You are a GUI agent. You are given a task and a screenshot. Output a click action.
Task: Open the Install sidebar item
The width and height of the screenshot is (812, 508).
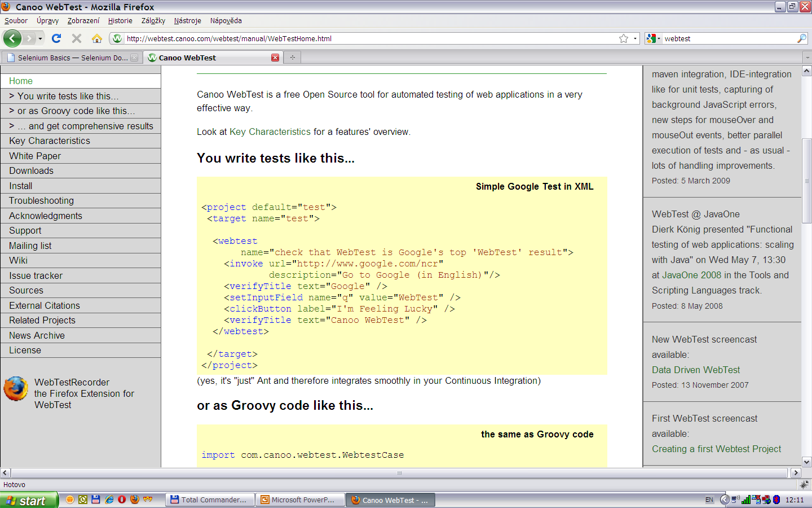pyautogui.click(x=81, y=186)
